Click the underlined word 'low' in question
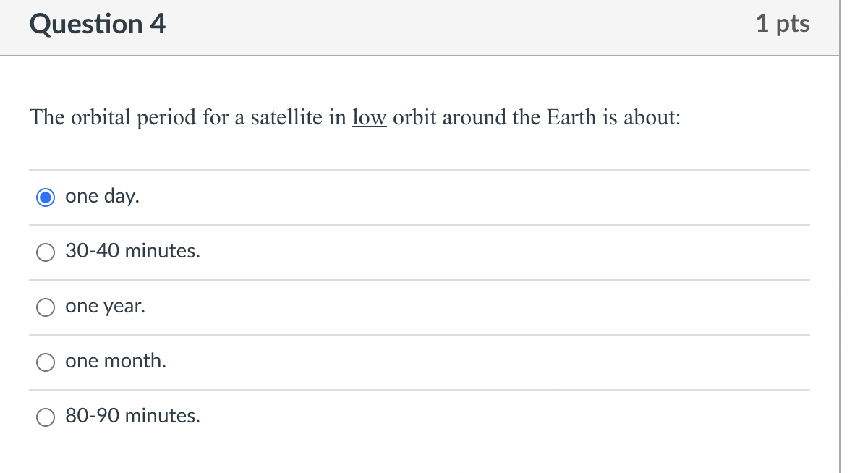 (370, 117)
